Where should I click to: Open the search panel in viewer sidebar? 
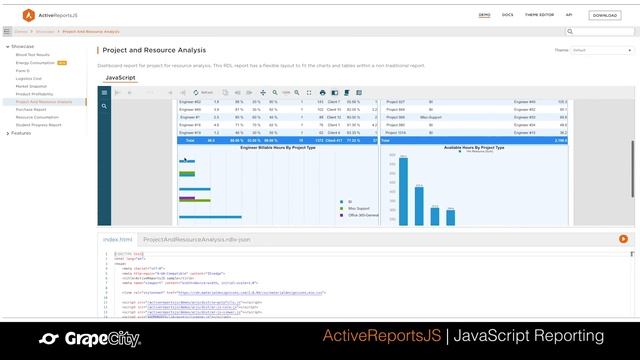104,106
